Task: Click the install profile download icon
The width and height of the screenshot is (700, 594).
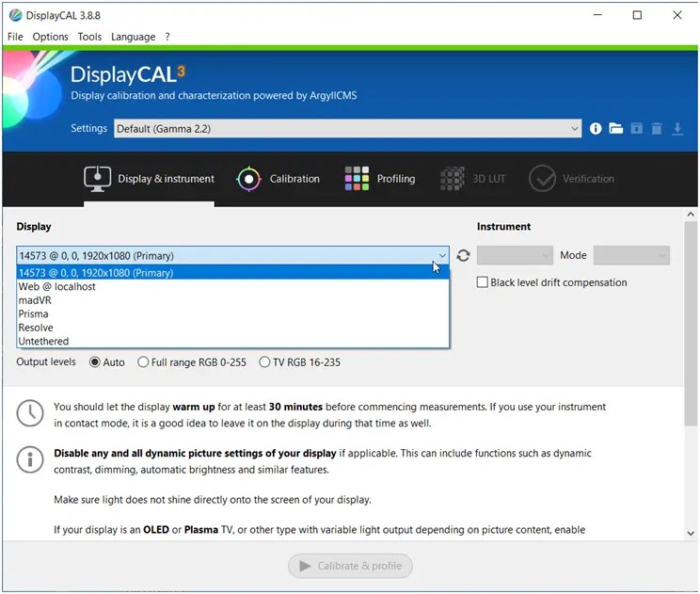Action: pos(677,129)
